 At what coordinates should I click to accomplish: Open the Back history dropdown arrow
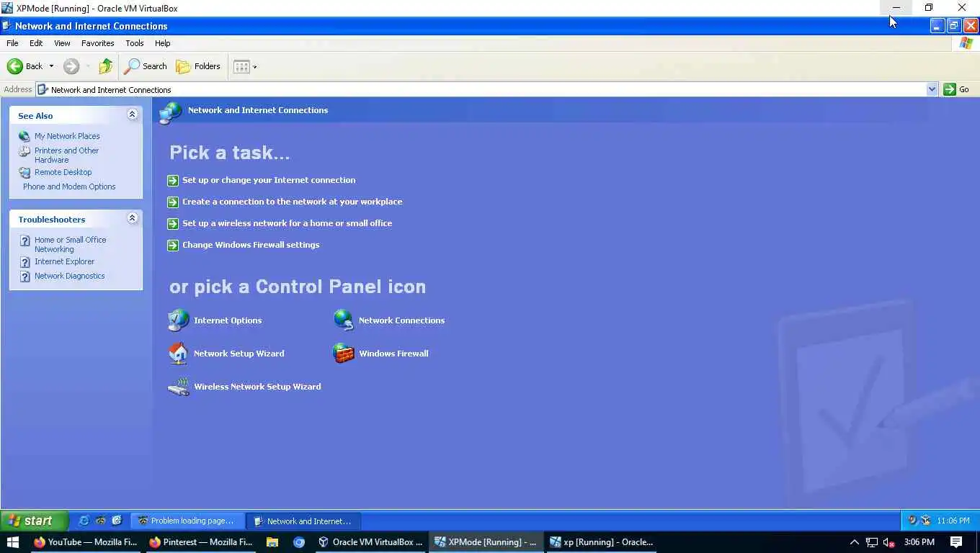click(51, 66)
